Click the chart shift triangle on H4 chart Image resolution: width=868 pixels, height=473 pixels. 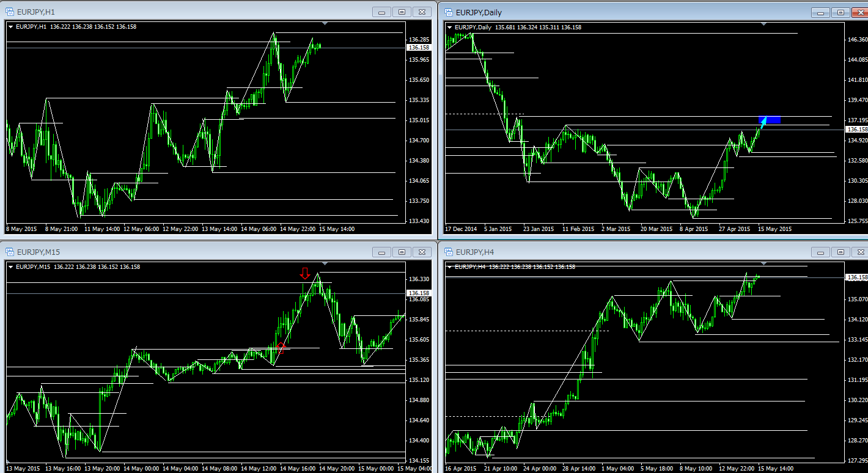coord(763,263)
